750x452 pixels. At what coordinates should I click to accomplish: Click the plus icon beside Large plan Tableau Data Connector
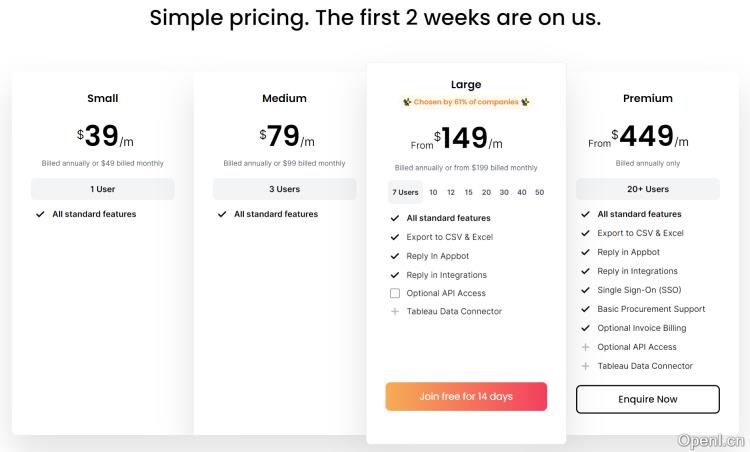click(x=395, y=312)
